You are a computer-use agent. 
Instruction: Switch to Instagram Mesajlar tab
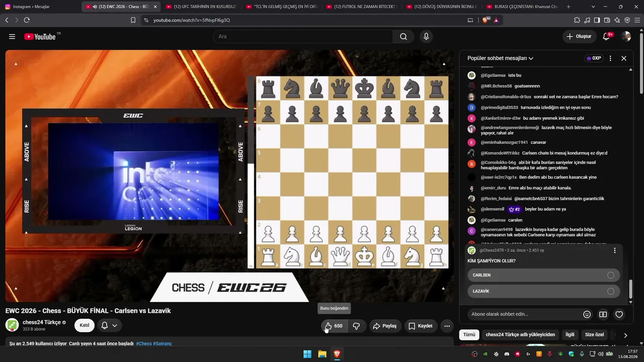point(39,7)
